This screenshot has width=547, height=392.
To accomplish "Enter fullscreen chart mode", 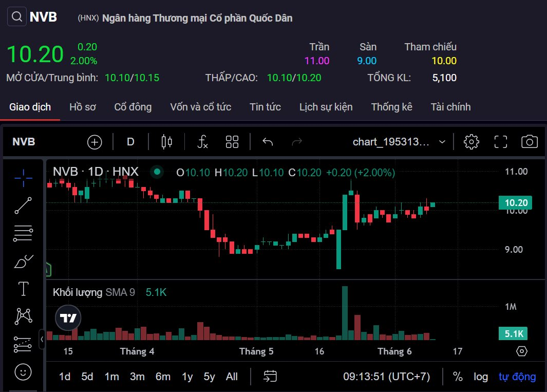I will [x=500, y=142].
